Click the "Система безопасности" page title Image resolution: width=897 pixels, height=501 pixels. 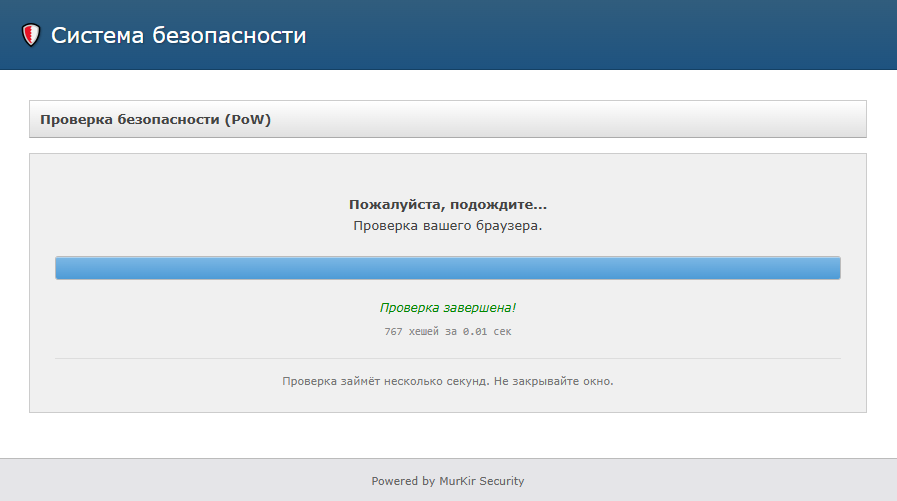[x=178, y=36]
